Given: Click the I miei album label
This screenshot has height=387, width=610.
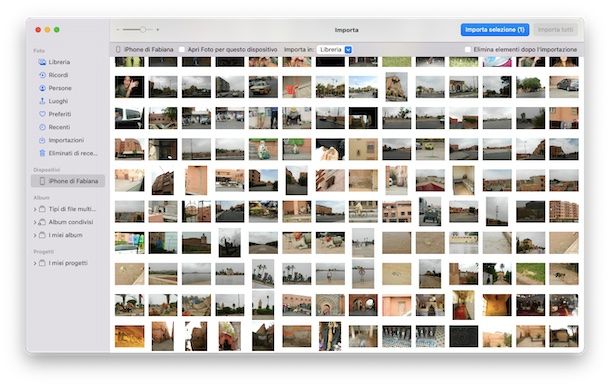Looking at the screenshot, I should pyautogui.click(x=65, y=235).
